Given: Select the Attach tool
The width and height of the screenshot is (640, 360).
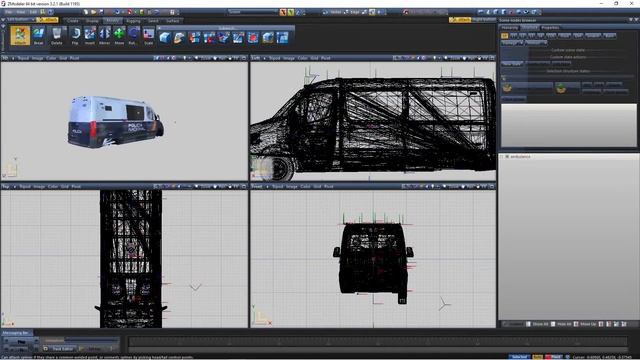Looking at the screenshot, I should (x=20, y=35).
